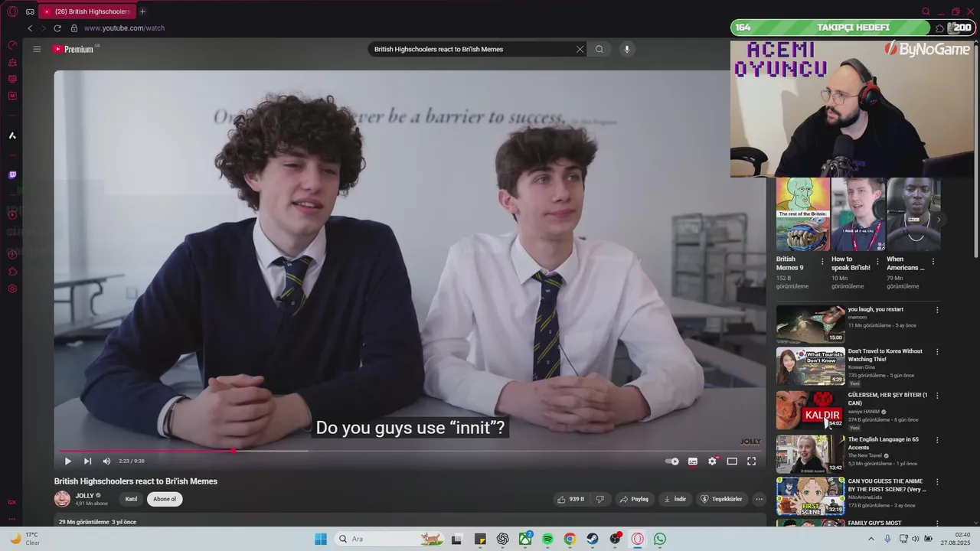Open the player settings gear
The image size is (980, 551).
(x=712, y=461)
